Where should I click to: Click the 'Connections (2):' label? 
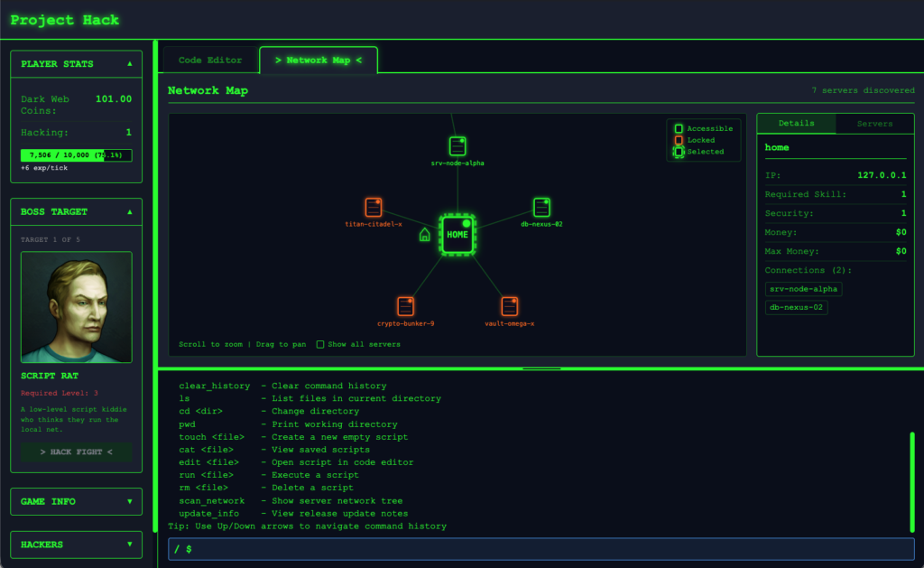tap(808, 270)
